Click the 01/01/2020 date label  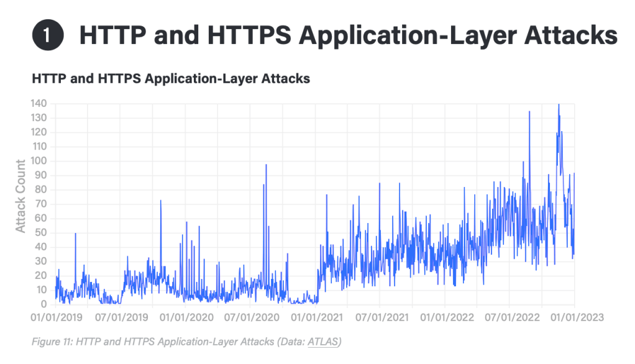186,317
